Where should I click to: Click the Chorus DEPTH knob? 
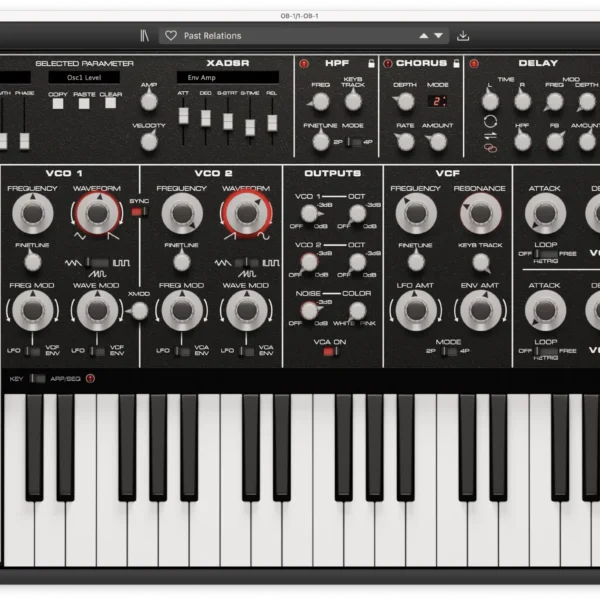[405, 102]
